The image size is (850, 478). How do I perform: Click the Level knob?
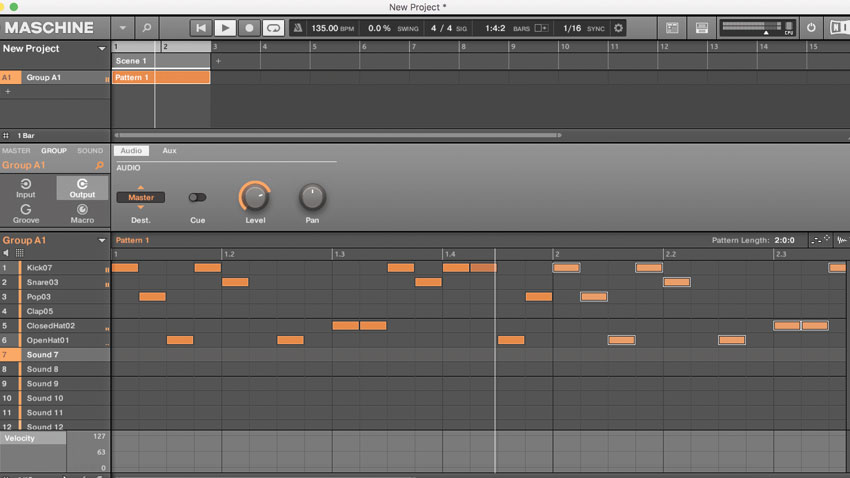point(255,197)
